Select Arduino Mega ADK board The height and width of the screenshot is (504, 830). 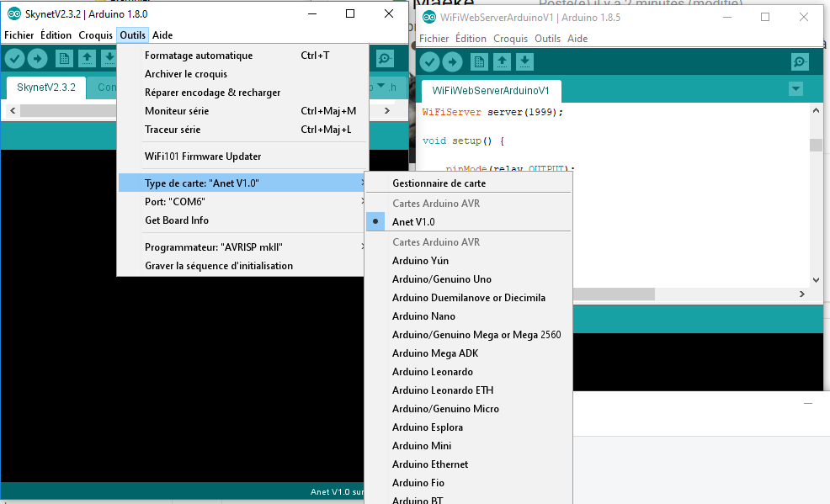[x=469, y=353]
